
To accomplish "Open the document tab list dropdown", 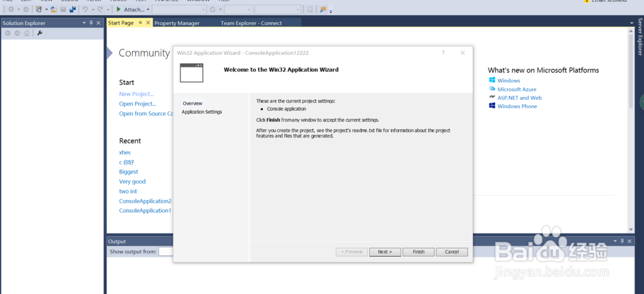I will [x=632, y=23].
